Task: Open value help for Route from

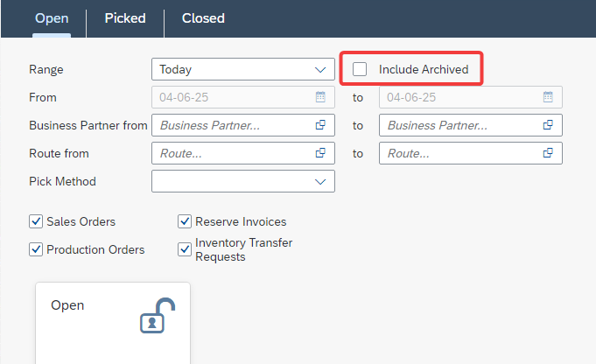Action: pyautogui.click(x=320, y=153)
